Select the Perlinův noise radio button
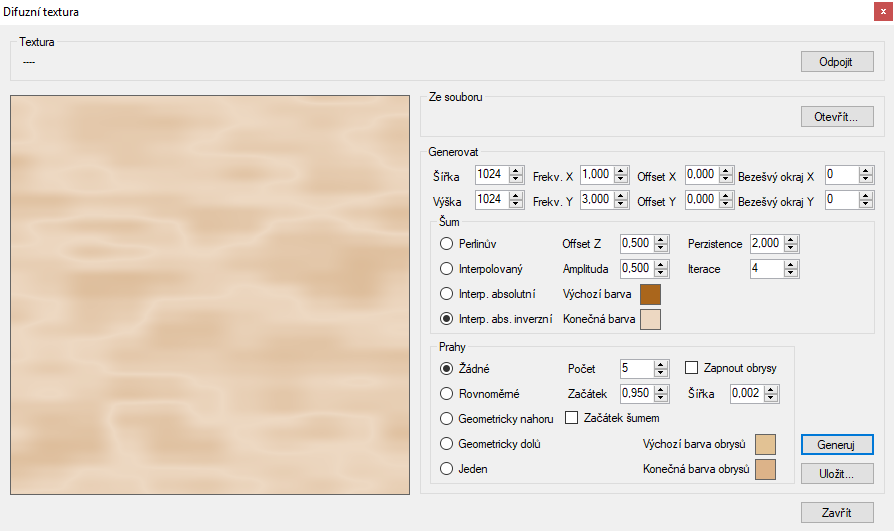 click(447, 244)
